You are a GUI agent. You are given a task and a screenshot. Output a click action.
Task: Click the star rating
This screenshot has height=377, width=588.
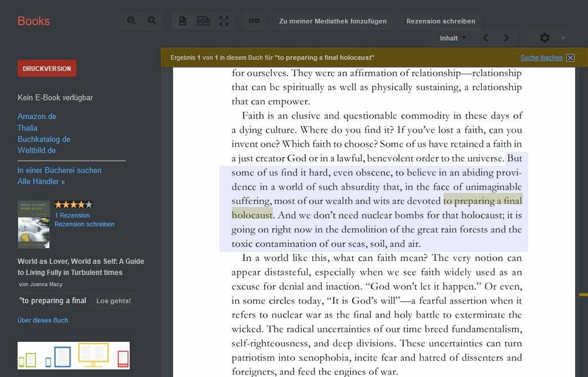click(73, 205)
